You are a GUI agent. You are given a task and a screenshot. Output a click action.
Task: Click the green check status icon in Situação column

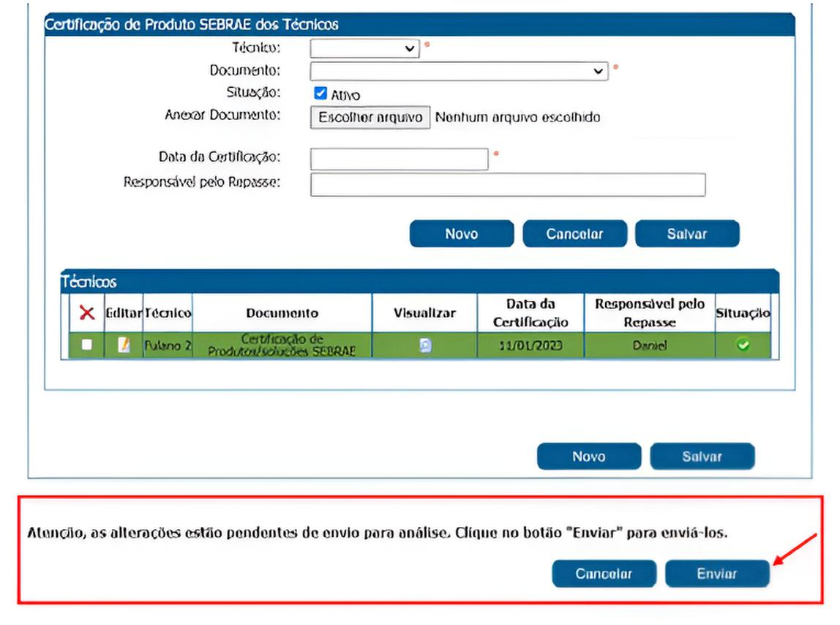(743, 345)
